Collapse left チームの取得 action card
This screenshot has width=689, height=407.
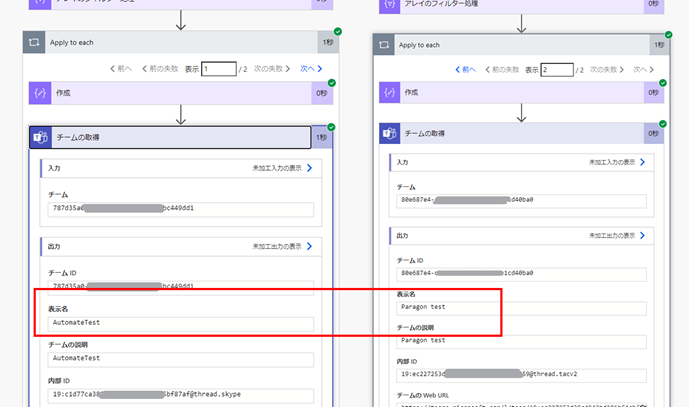[181, 138]
